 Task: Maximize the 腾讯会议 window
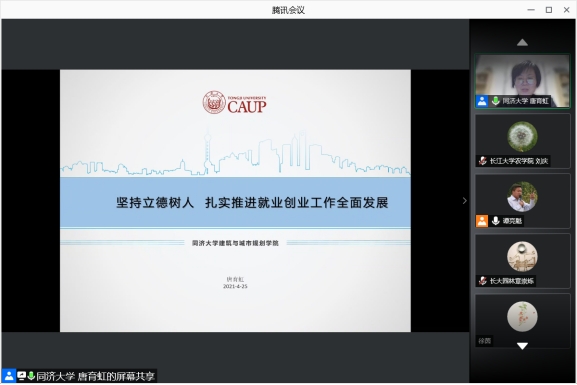coord(549,10)
